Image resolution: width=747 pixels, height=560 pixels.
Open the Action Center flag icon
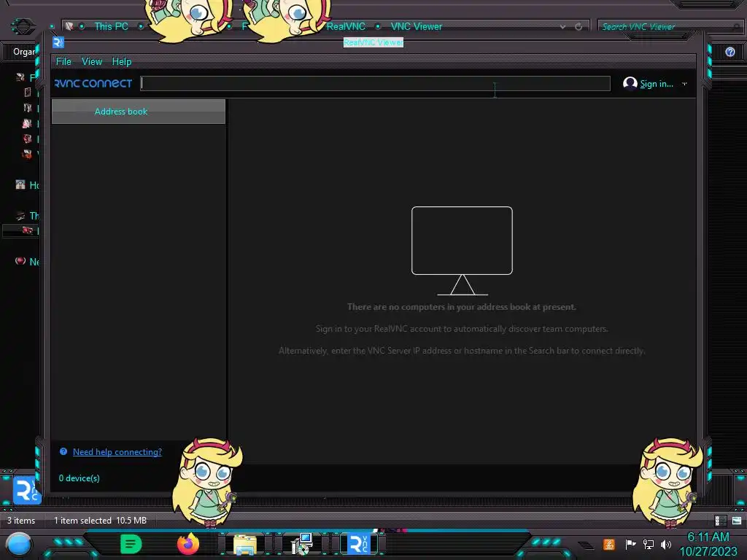630,544
